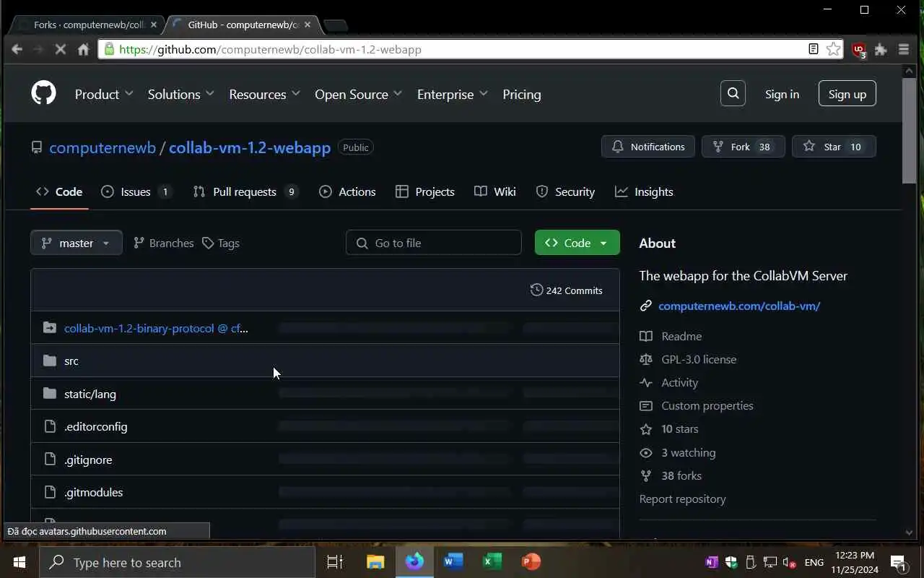
Task: Switch to the Forks browser tab
Action: click(88, 25)
